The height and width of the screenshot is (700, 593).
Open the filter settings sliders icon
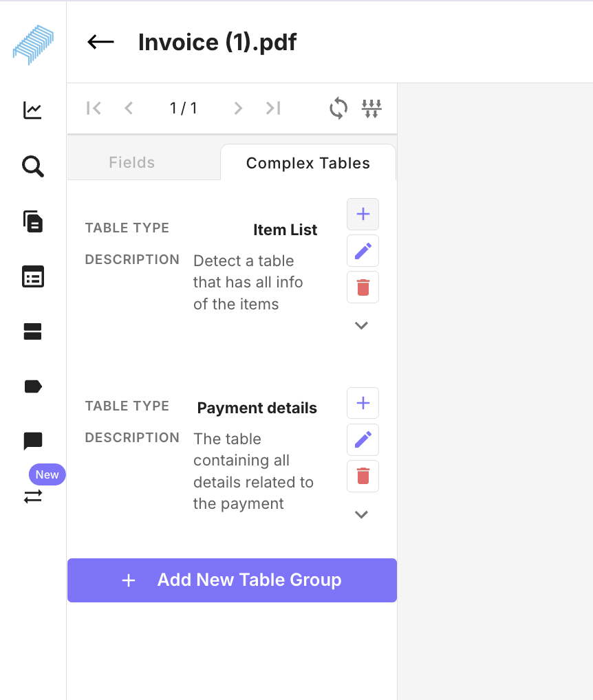371,109
